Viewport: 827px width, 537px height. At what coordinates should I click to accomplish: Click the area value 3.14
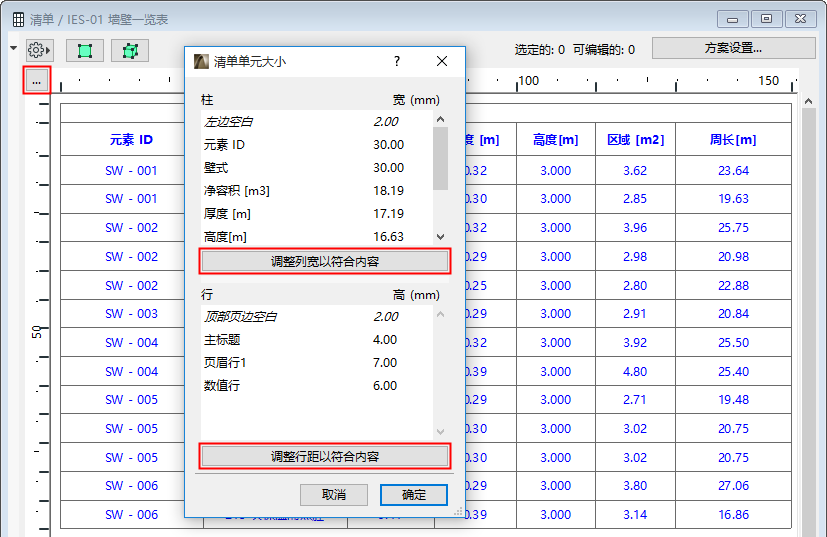point(635,514)
